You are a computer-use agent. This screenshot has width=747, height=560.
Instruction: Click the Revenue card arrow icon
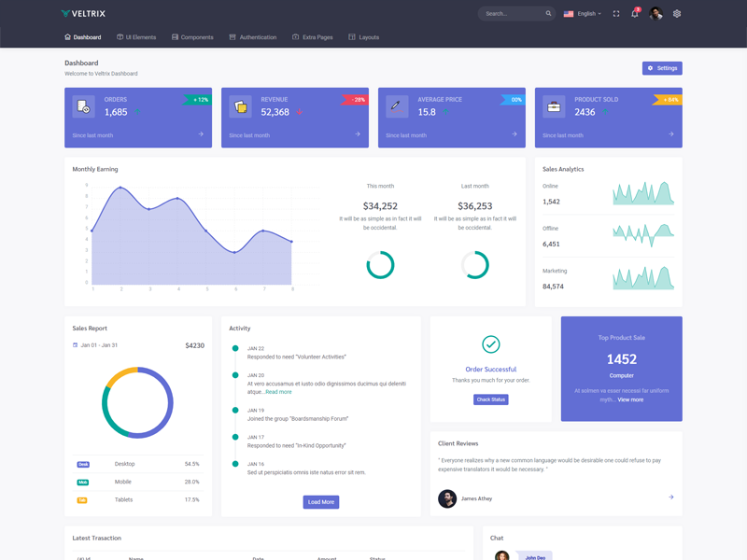(x=358, y=134)
